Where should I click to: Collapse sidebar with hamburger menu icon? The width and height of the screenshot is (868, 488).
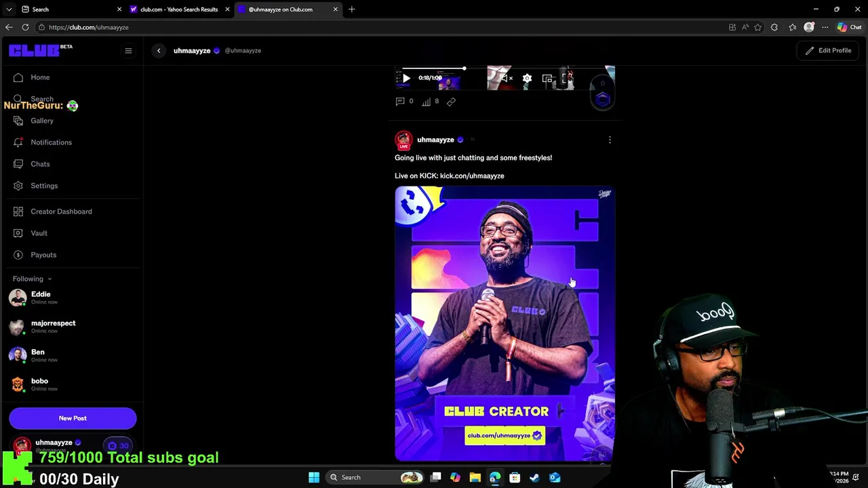[128, 51]
